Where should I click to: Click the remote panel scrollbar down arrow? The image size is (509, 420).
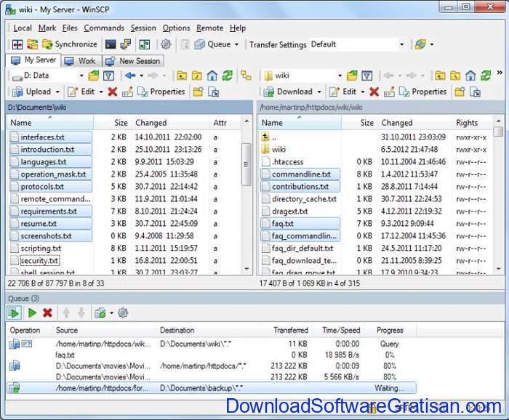click(x=499, y=269)
